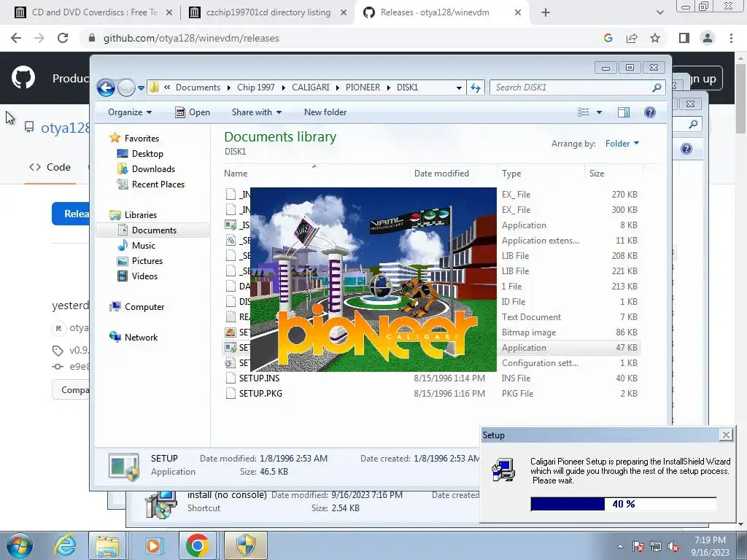Screen dimensions: 747x560
Task: Select Computer in navigation pane
Action: [x=144, y=307]
